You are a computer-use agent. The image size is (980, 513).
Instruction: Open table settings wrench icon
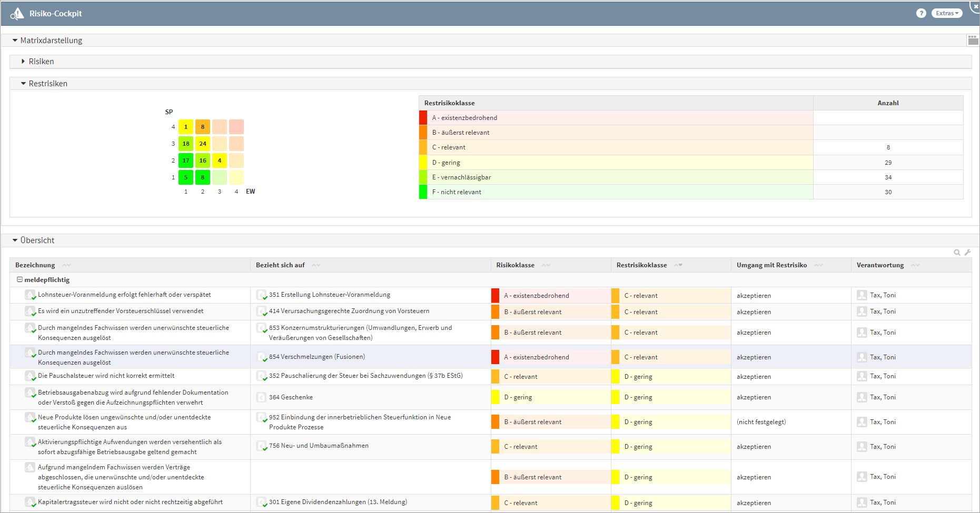967,253
